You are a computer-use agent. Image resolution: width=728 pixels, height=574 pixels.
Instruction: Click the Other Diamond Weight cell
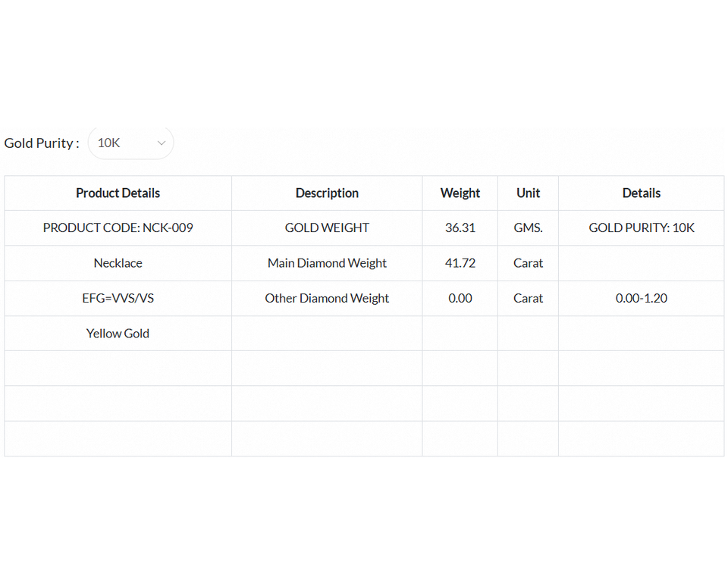(327, 298)
